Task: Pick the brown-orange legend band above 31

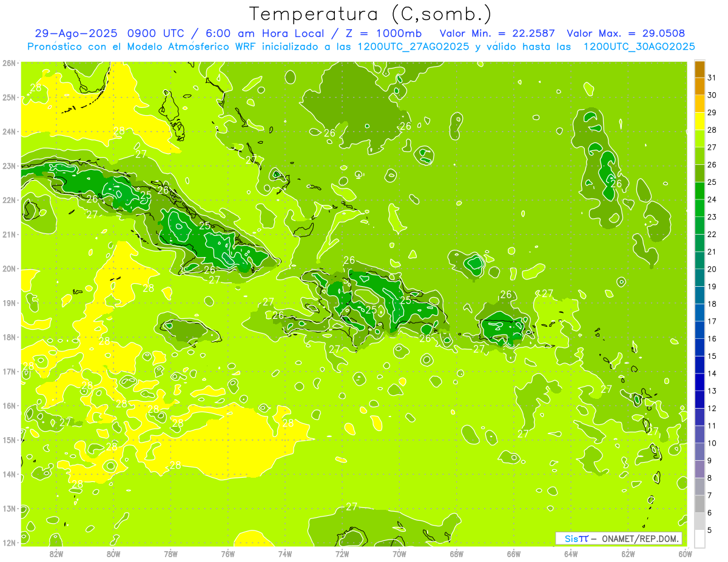Action: pyautogui.click(x=699, y=70)
